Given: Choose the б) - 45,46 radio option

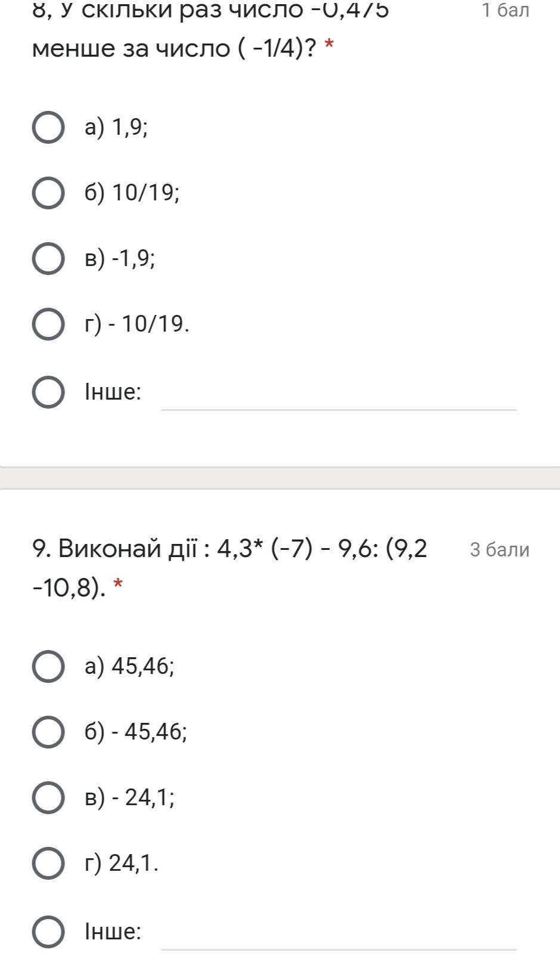Looking at the screenshot, I should [48, 732].
